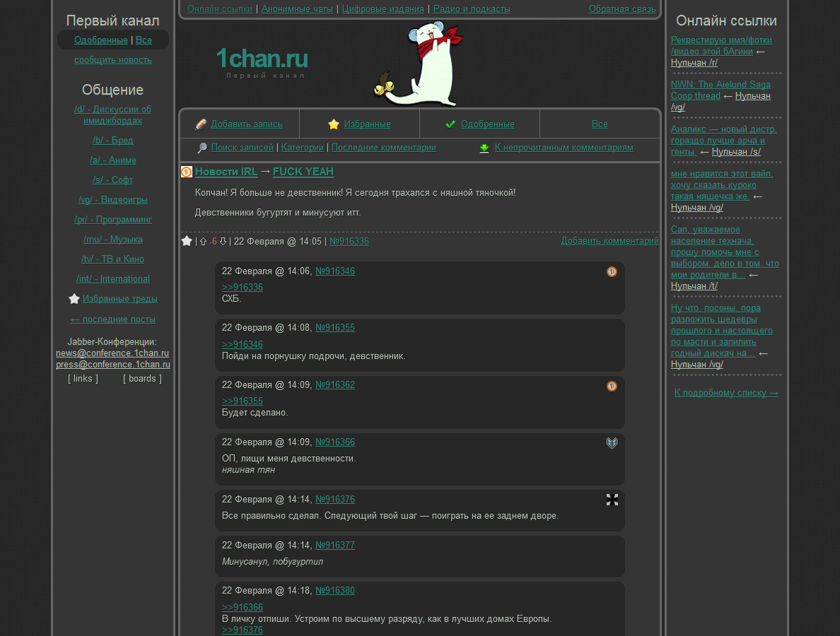Open the /pr/ - Программинг board
Screen dimensions: 840x636
(x=113, y=220)
